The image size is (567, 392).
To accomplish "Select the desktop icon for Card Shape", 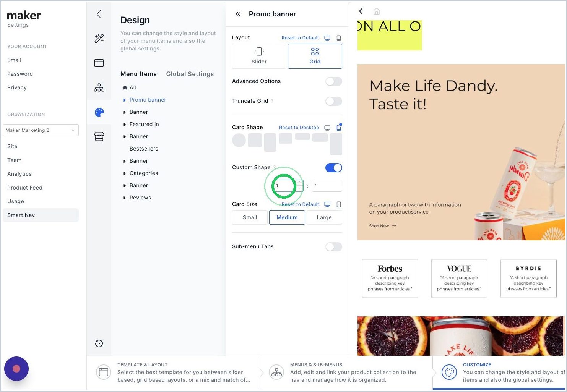I will pos(327,128).
